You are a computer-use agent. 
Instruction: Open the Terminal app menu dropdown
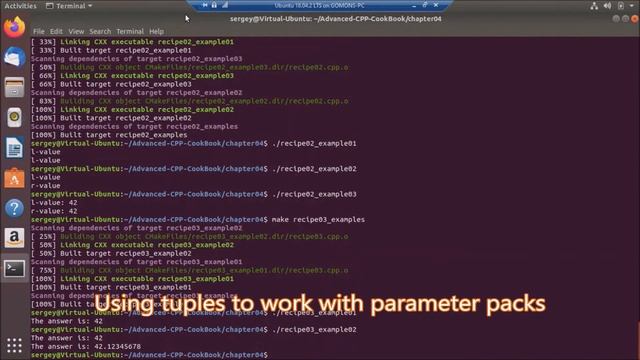point(69,6)
